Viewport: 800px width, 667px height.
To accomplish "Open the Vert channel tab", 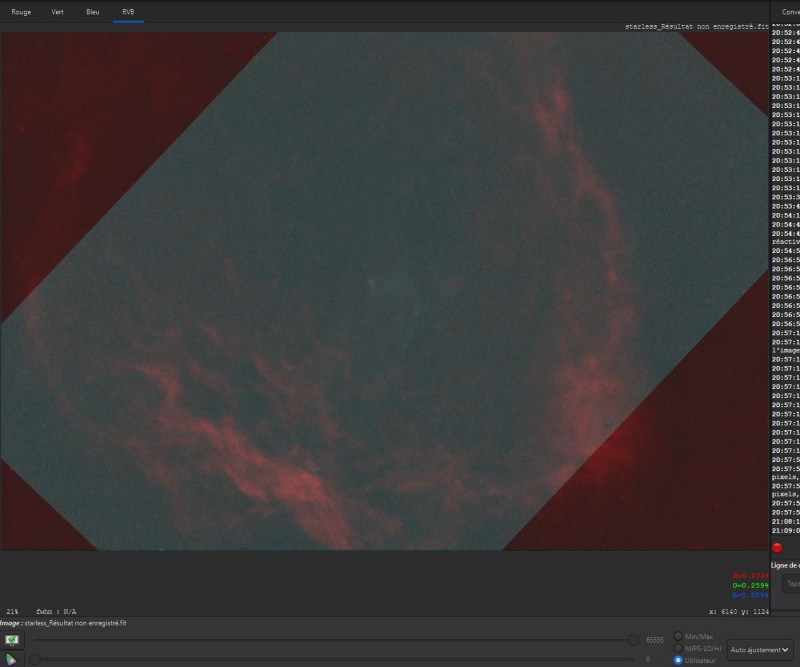I will click(x=57, y=12).
